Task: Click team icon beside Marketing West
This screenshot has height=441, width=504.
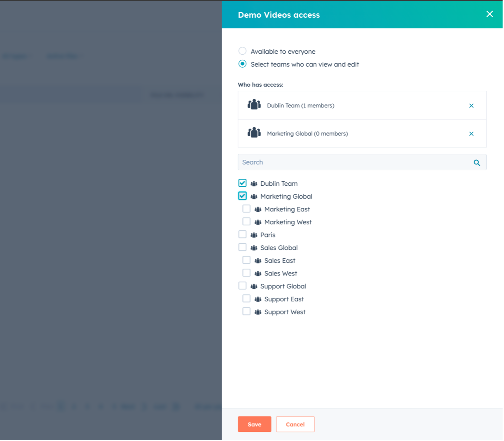Action: [x=258, y=223]
